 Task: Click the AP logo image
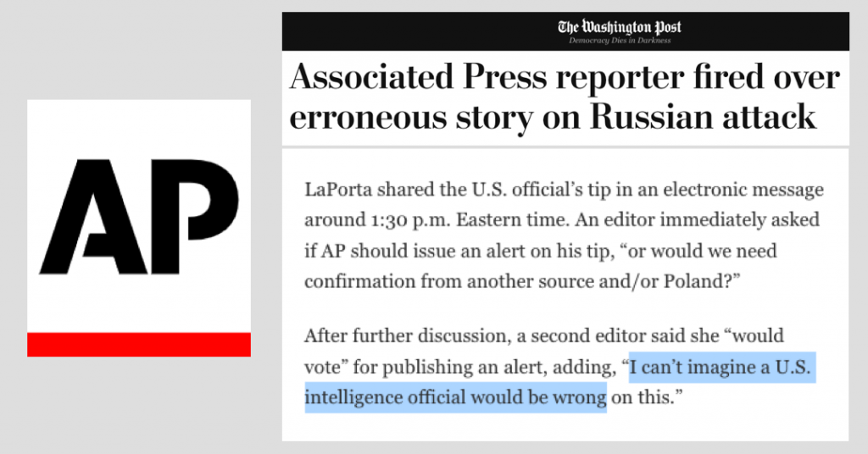(x=139, y=228)
